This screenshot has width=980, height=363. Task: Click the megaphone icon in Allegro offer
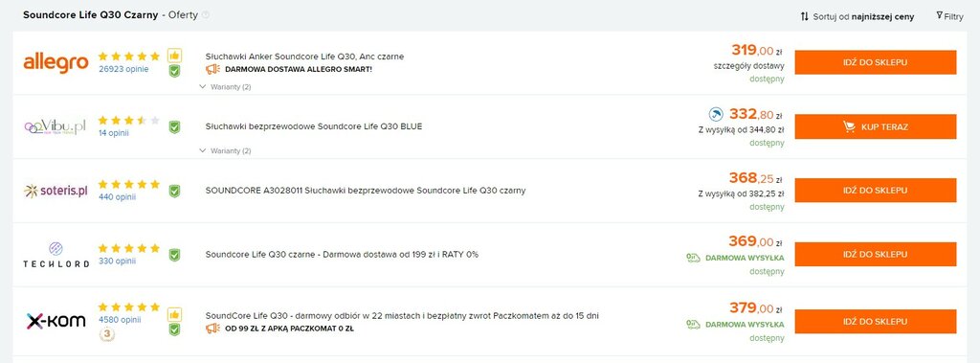(x=212, y=69)
